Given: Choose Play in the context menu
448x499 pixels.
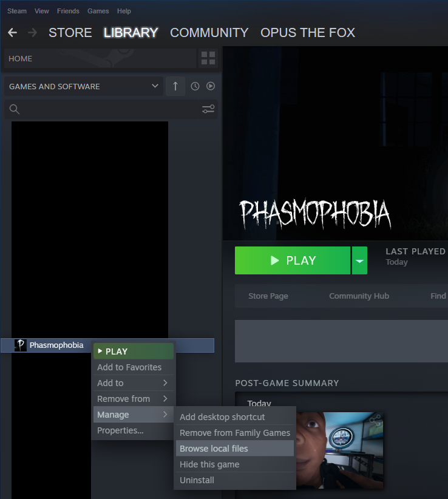Looking at the screenshot, I should tap(134, 351).
